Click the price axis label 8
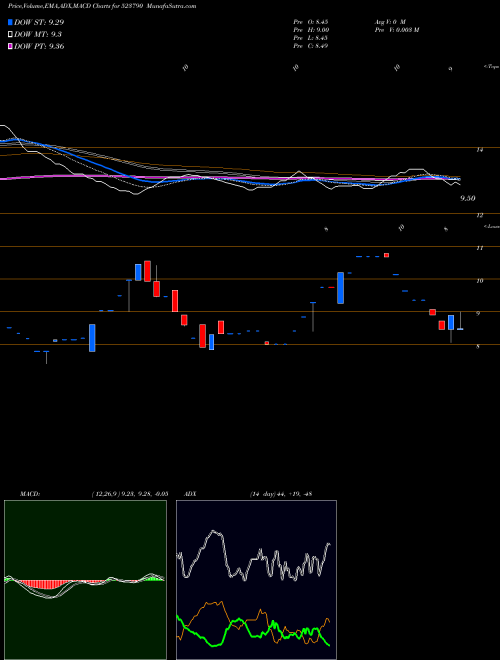This screenshot has width=500, height=660. [478, 346]
